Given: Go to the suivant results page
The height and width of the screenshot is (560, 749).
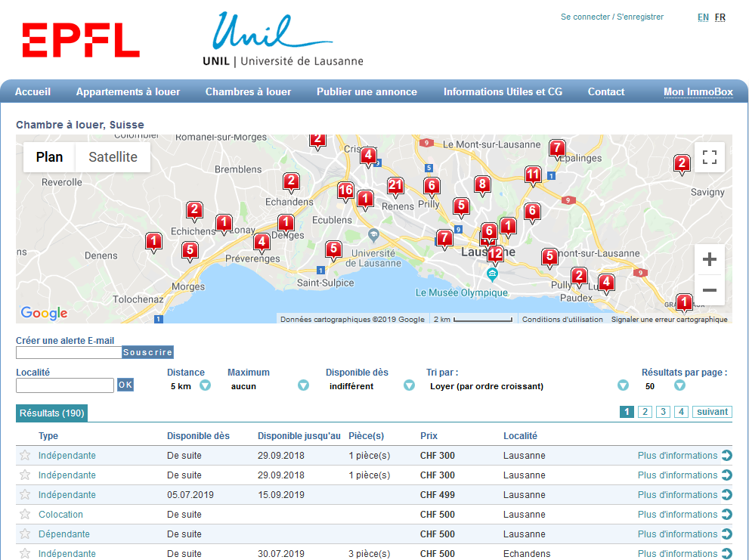Looking at the screenshot, I should (x=712, y=412).
